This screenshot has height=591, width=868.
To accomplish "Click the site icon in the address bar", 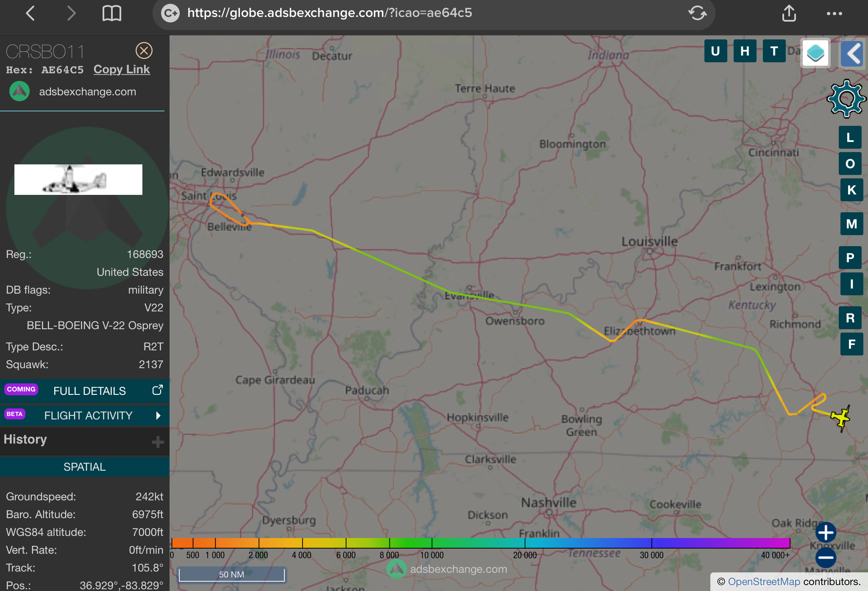I will 170,13.
